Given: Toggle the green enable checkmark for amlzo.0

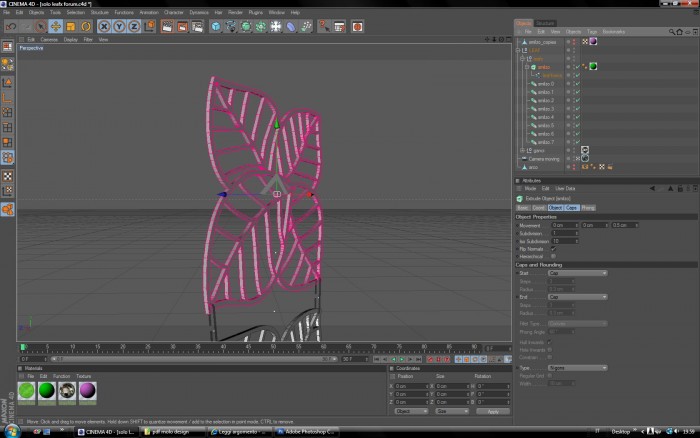Looking at the screenshot, I should (x=577, y=84).
